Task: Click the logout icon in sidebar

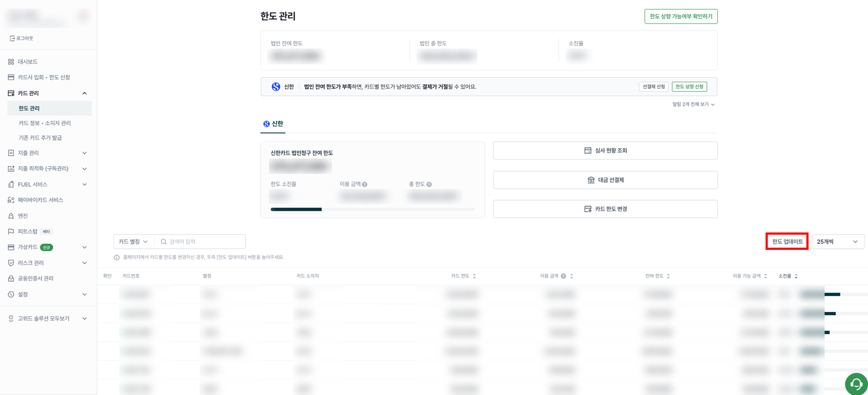Action: click(x=12, y=38)
